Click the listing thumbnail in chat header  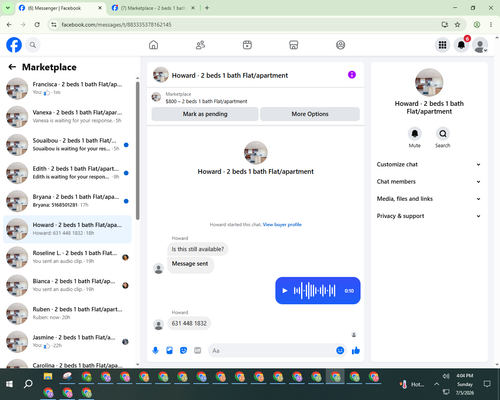coord(160,75)
